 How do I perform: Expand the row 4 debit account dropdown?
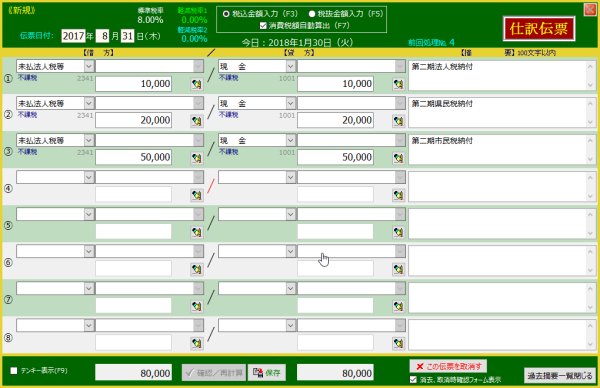(x=89, y=177)
